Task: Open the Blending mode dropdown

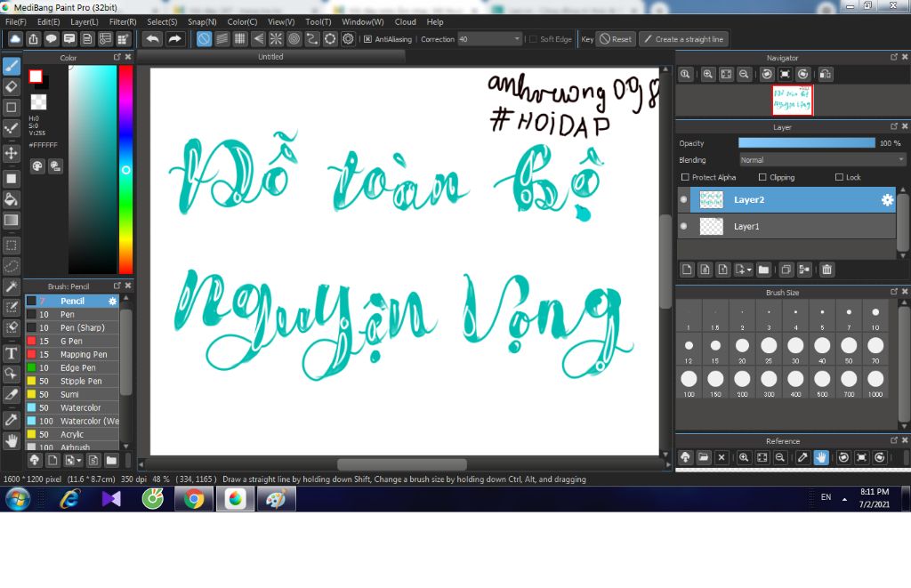Action: pos(823,160)
